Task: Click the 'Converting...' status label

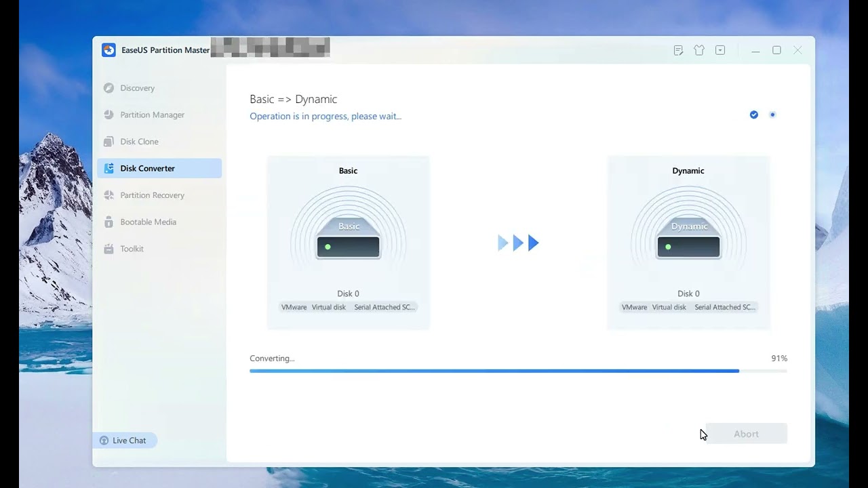Action: point(272,359)
